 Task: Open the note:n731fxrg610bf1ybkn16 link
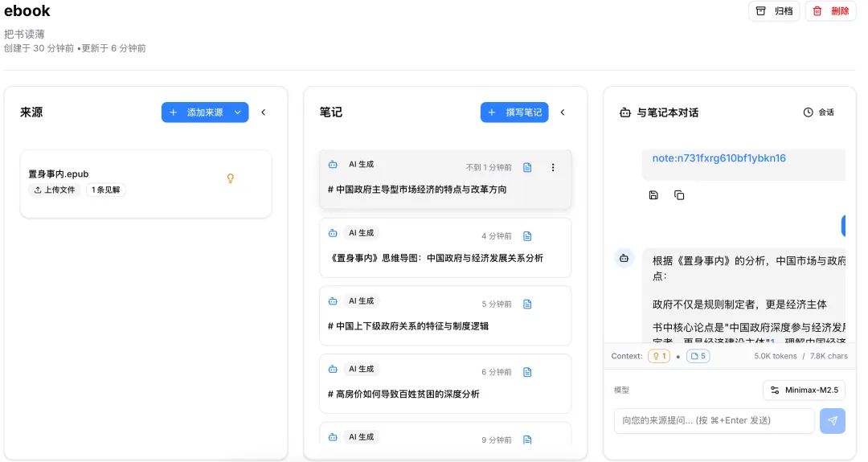[x=719, y=158]
